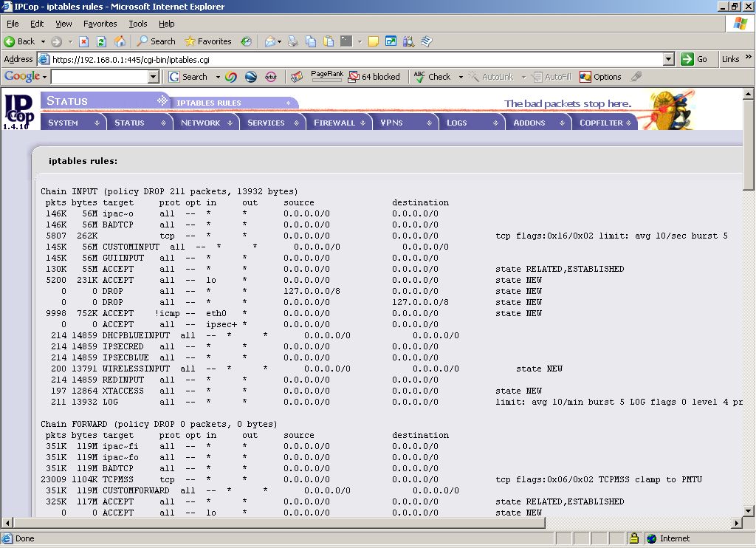Open the VPNs navigation tab
Viewport: 756px width, 548px height.
coord(406,123)
